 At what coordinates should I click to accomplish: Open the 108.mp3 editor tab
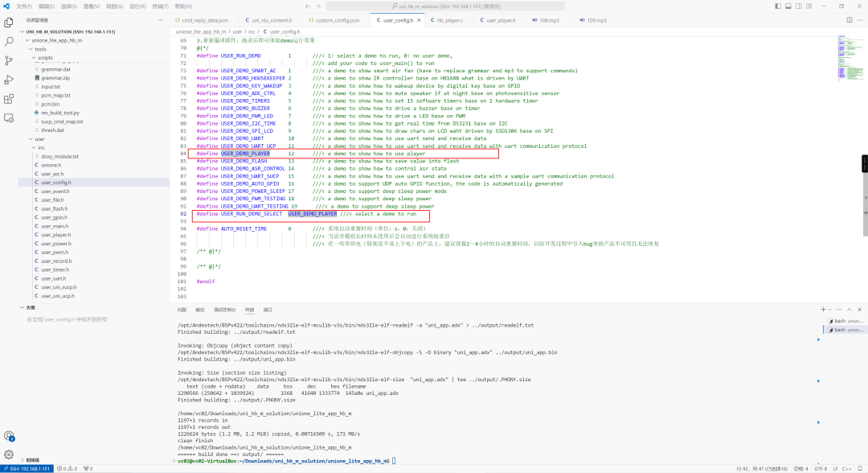(x=548, y=19)
